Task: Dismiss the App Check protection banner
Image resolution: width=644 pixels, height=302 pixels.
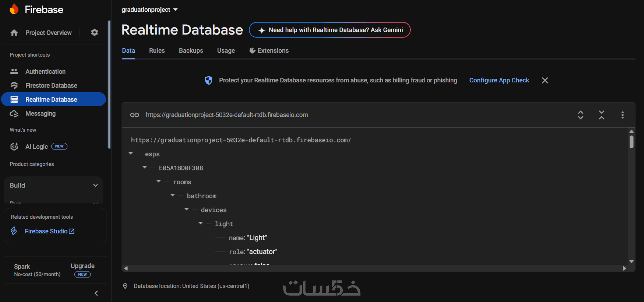Action: point(545,80)
